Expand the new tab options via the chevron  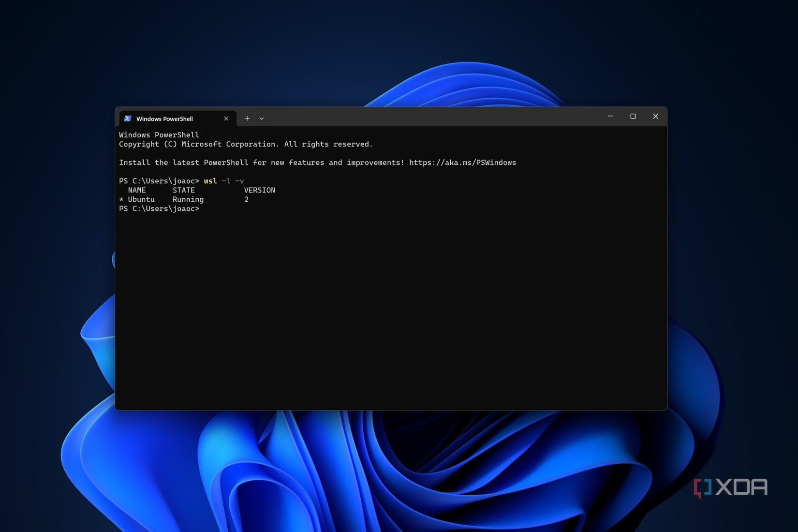(262, 118)
